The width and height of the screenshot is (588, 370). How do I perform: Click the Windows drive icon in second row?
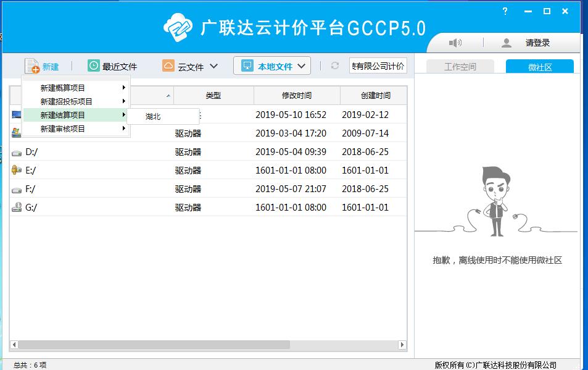click(x=16, y=132)
